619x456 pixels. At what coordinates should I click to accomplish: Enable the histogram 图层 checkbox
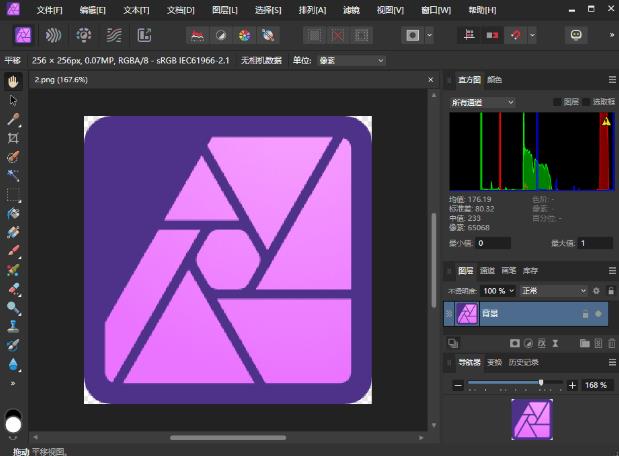click(557, 102)
